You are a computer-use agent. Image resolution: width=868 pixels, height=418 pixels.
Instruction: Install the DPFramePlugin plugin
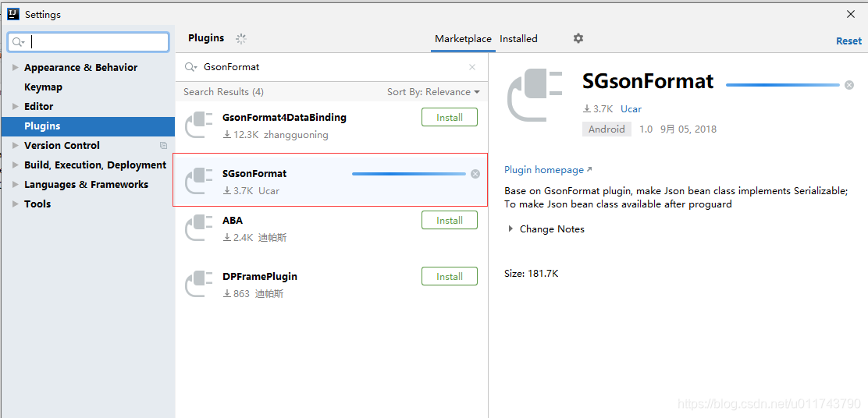450,276
